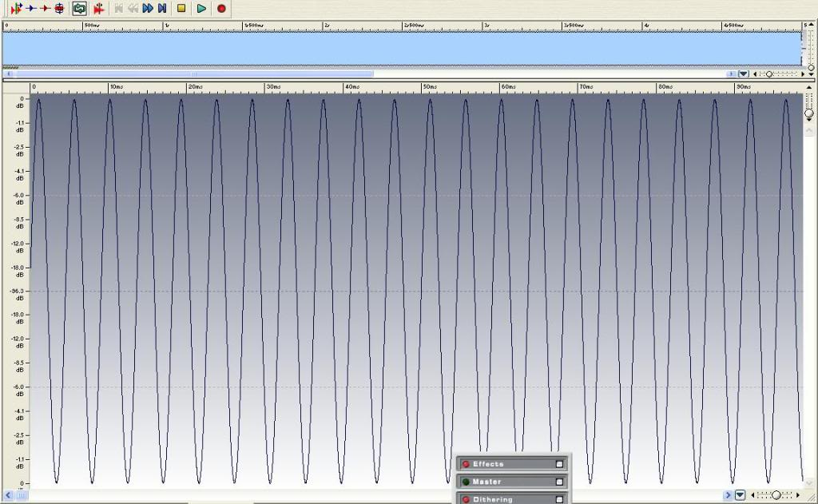Click the red marker icon right of Loop
Screen dimensions: 818x504
[x=98, y=8]
